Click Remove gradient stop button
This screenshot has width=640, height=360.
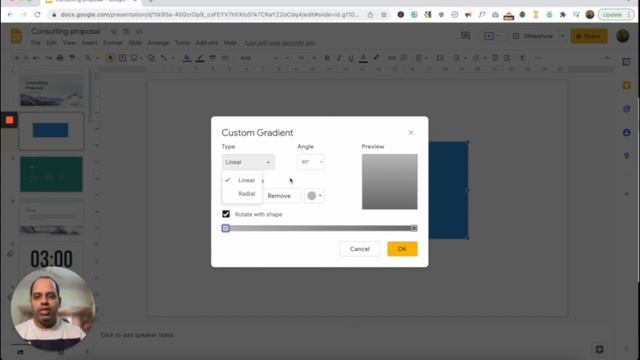click(x=279, y=196)
